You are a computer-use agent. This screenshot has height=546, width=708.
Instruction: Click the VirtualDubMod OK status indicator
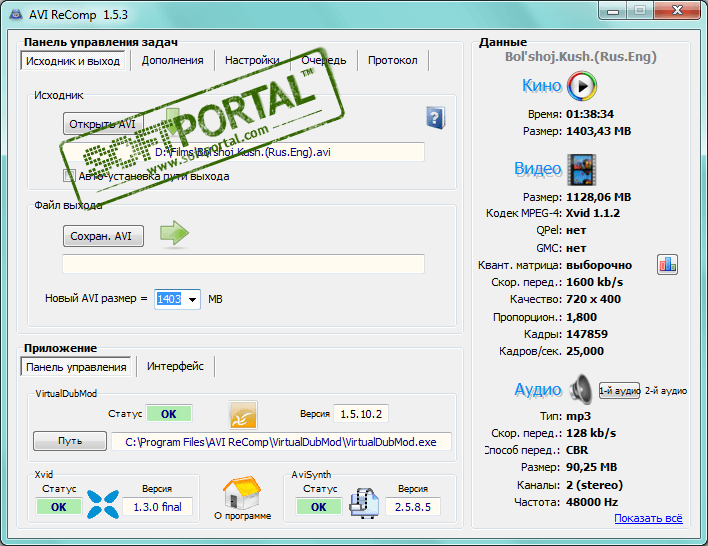[169, 414]
